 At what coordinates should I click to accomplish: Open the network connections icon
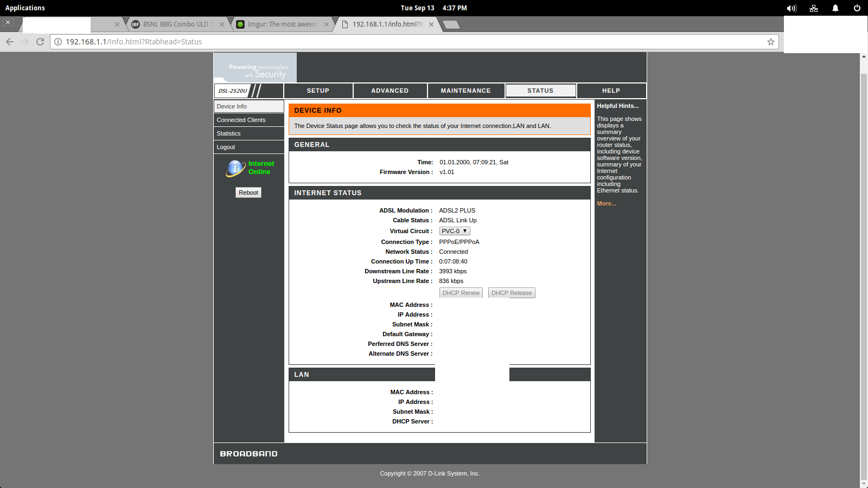point(814,8)
